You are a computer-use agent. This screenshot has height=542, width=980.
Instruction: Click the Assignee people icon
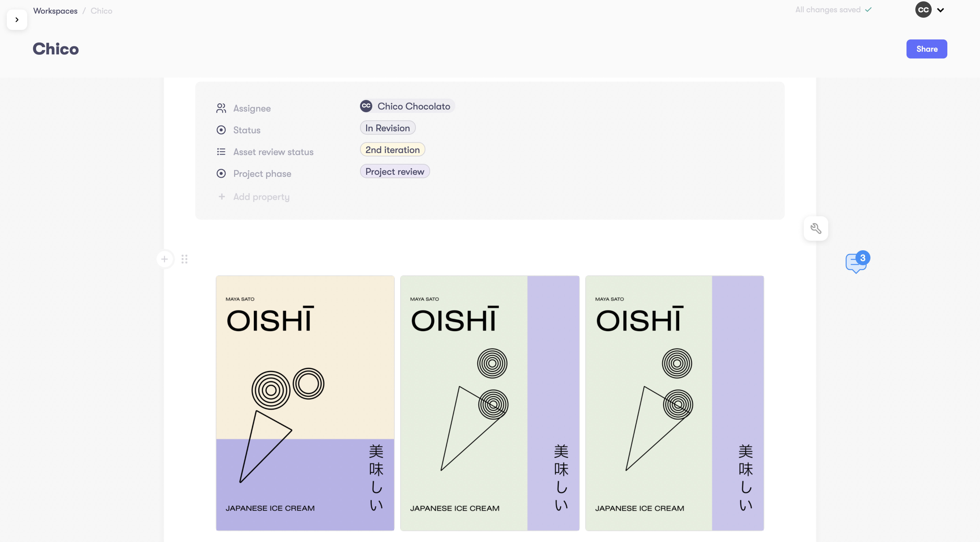[221, 108]
